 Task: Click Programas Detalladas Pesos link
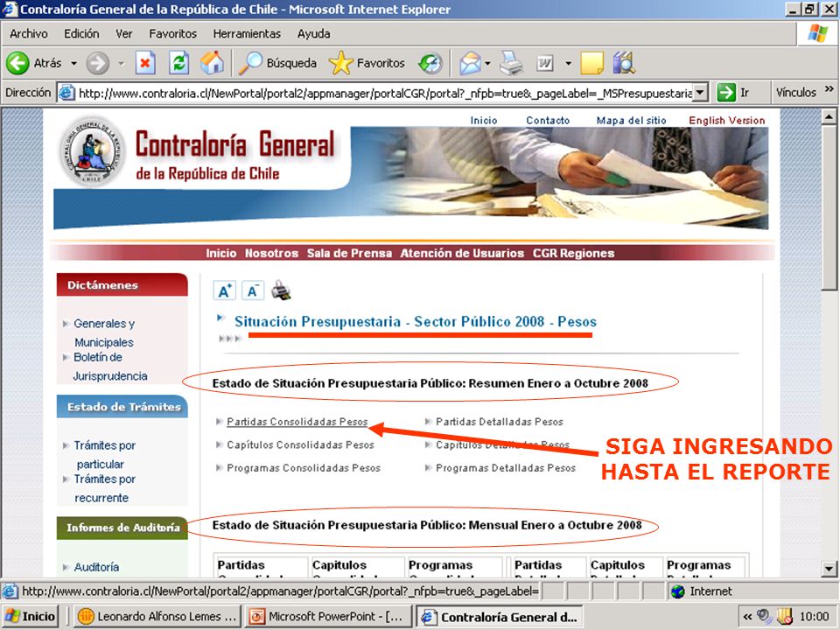click(506, 467)
